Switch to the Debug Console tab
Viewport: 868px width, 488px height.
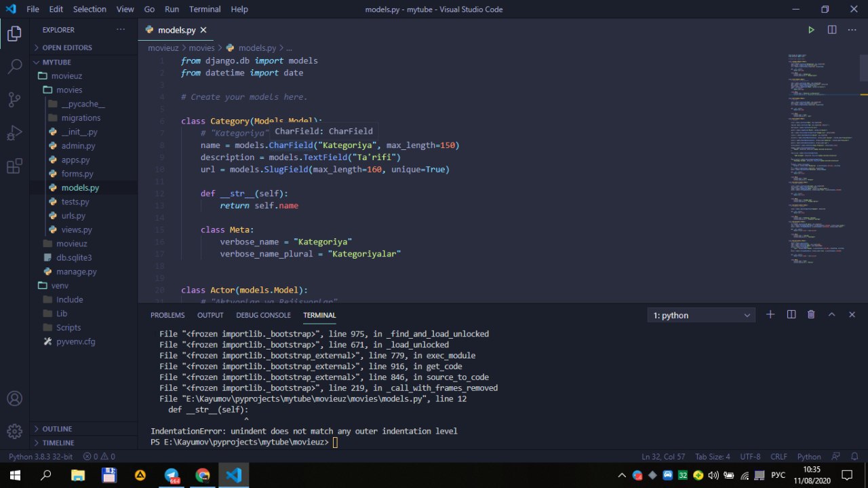[x=263, y=315]
